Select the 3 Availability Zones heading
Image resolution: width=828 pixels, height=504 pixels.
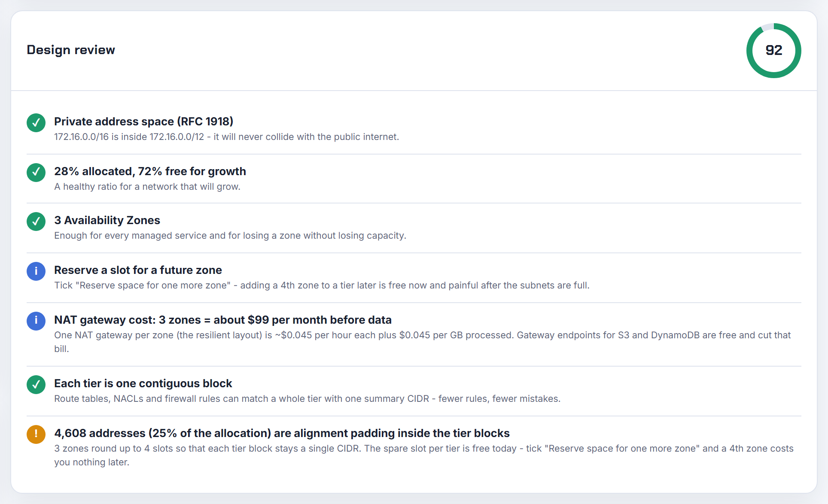coord(107,220)
